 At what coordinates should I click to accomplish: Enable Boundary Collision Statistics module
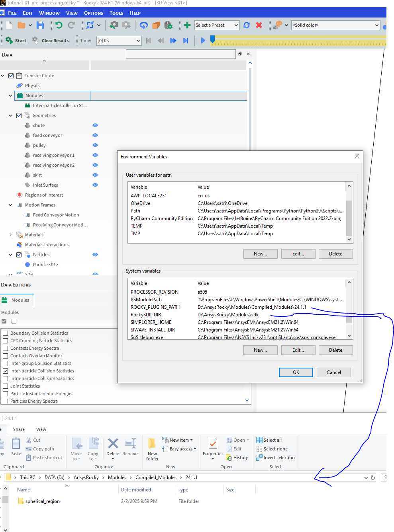[6, 333]
